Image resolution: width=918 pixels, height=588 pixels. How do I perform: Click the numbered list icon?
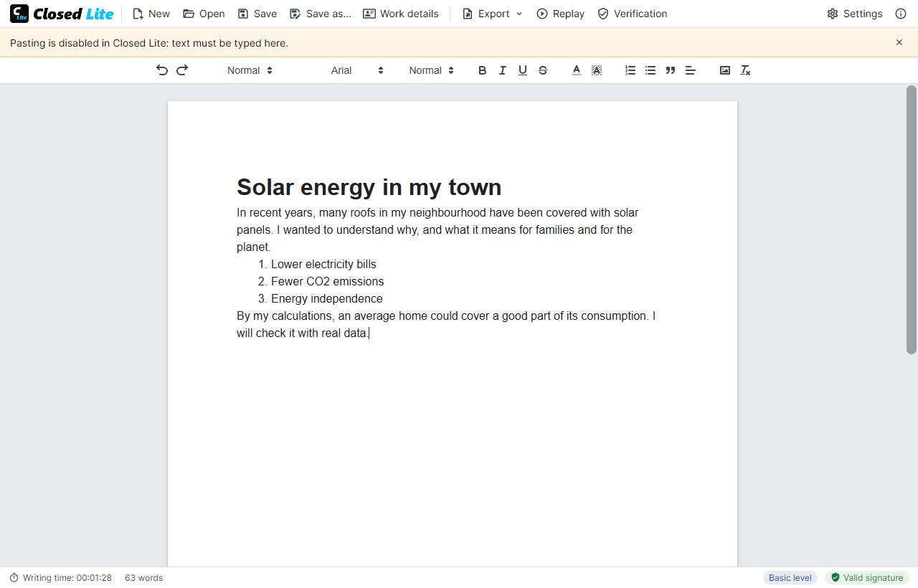coord(630,70)
